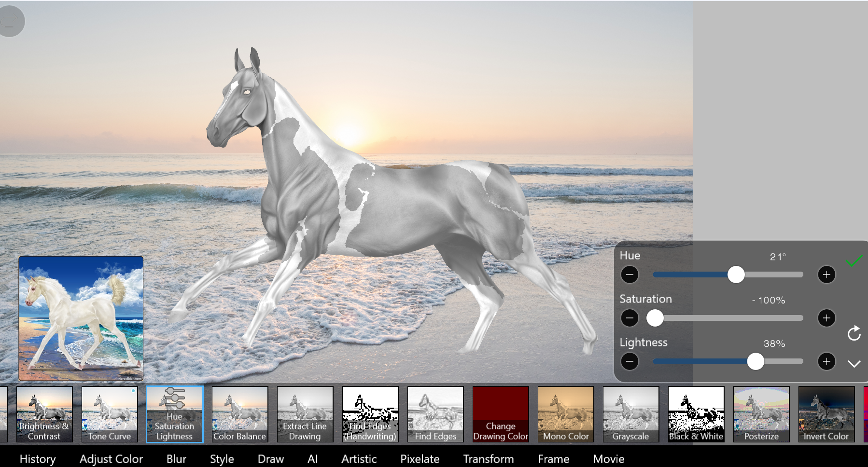Click the original image preview thumbnail
The width and height of the screenshot is (868, 467).
point(81,318)
